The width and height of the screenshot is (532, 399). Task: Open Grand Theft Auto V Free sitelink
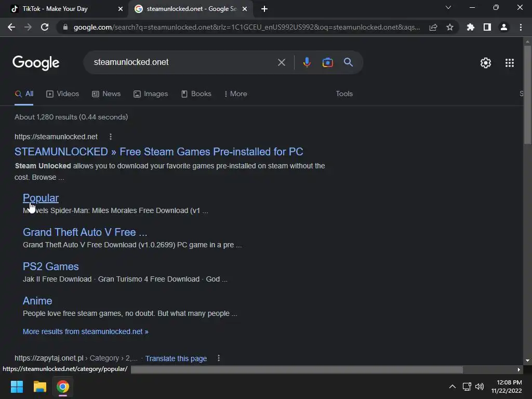[85, 232]
